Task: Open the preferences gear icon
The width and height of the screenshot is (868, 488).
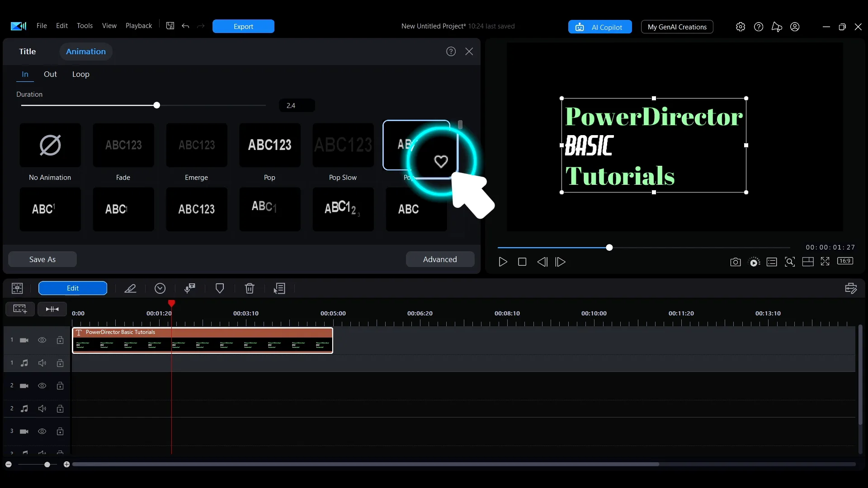Action: coord(741,27)
